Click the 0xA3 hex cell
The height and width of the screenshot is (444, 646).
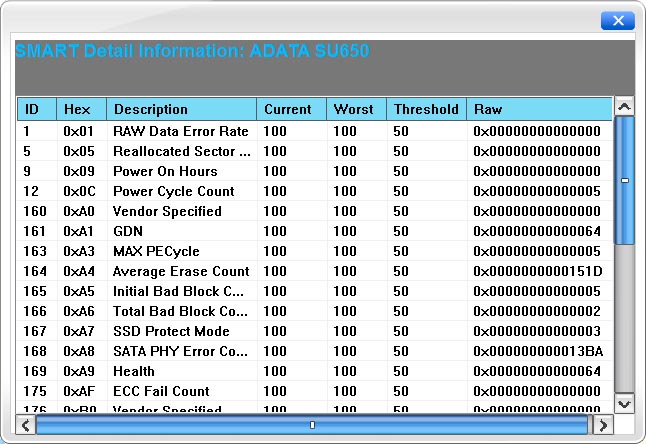pyautogui.click(x=79, y=251)
